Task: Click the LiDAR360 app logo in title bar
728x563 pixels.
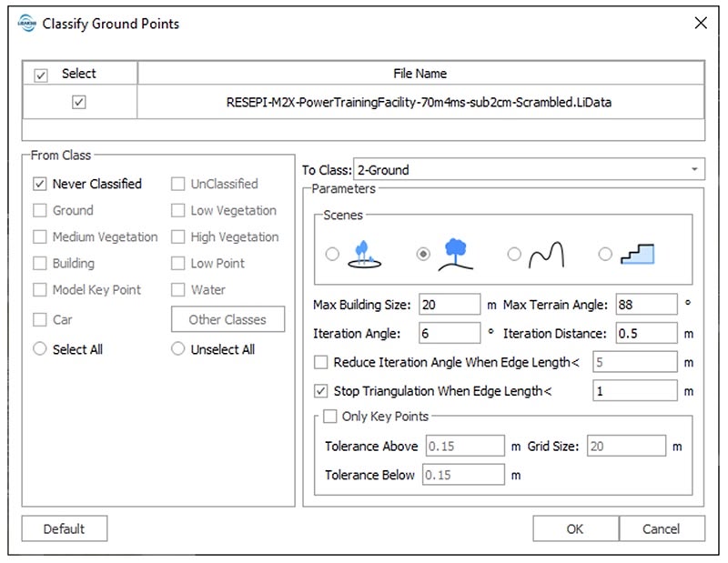Action: click(x=26, y=24)
